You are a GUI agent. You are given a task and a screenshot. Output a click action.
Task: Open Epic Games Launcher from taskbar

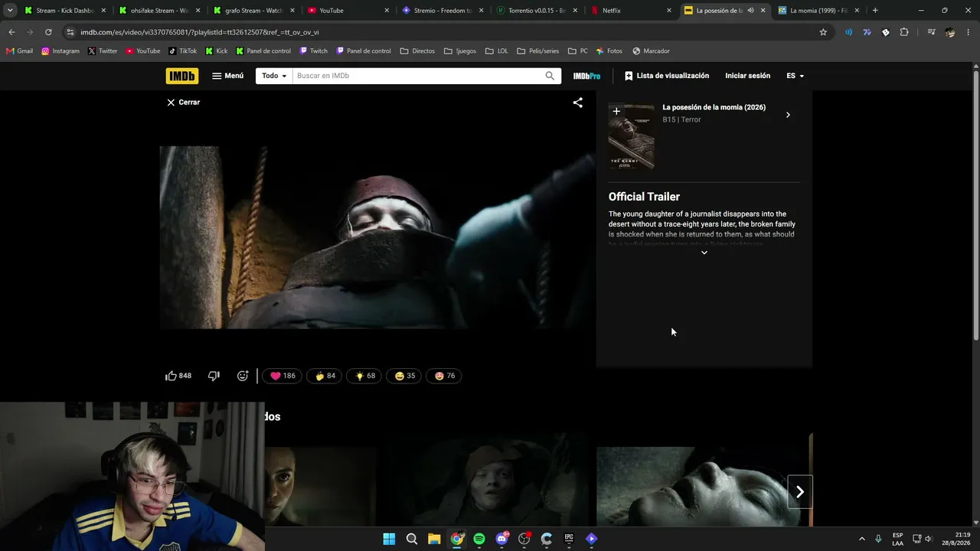[569, 539]
